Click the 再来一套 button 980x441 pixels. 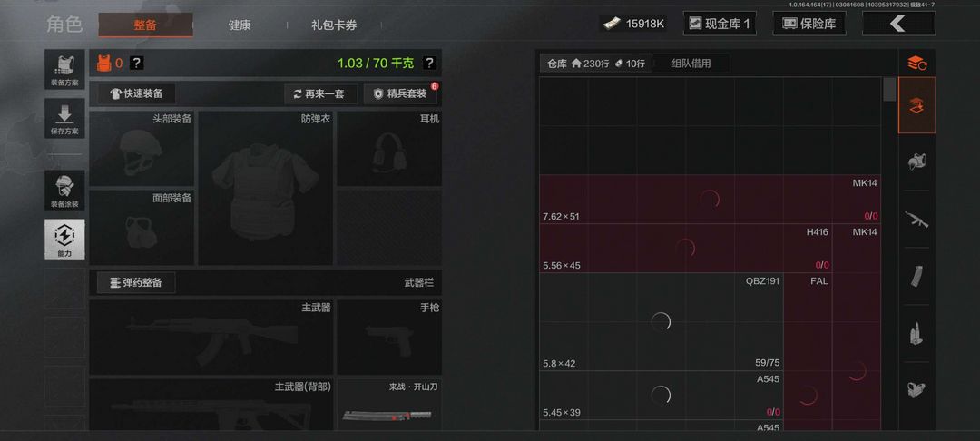click(x=321, y=93)
